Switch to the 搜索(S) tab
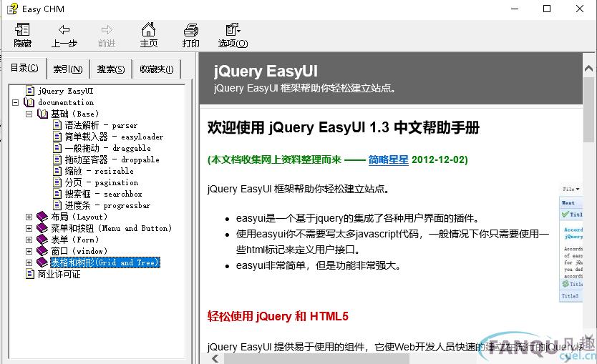Image resolution: width=597 pixels, height=364 pixels. click(x=111, y=69)
